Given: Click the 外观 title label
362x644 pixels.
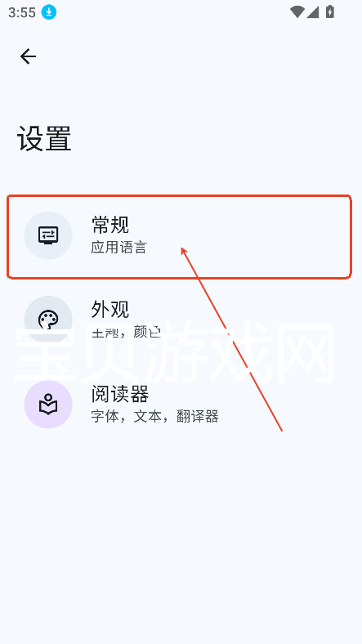Looking at the screenshot, I should (110, 309).
